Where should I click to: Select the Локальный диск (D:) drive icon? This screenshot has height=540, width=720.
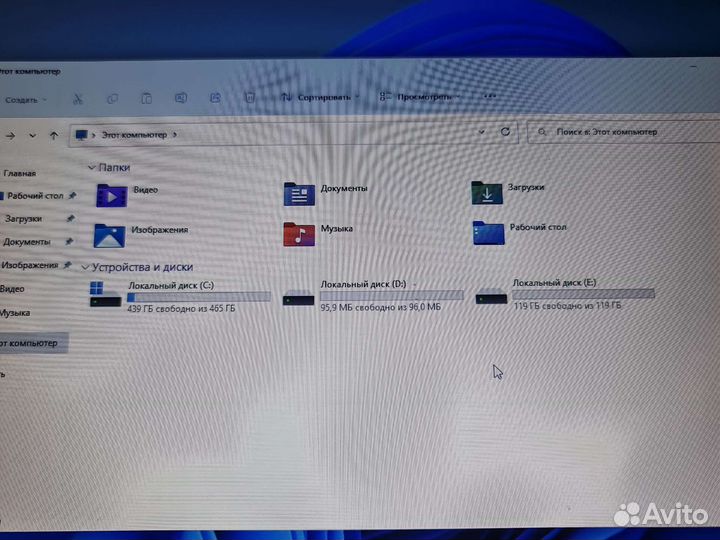298,298
